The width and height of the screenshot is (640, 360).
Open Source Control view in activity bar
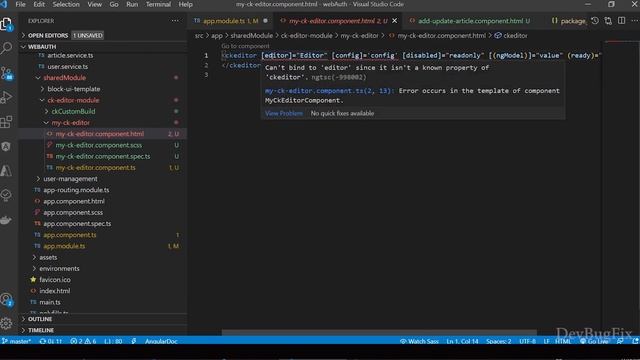point(7,73)
